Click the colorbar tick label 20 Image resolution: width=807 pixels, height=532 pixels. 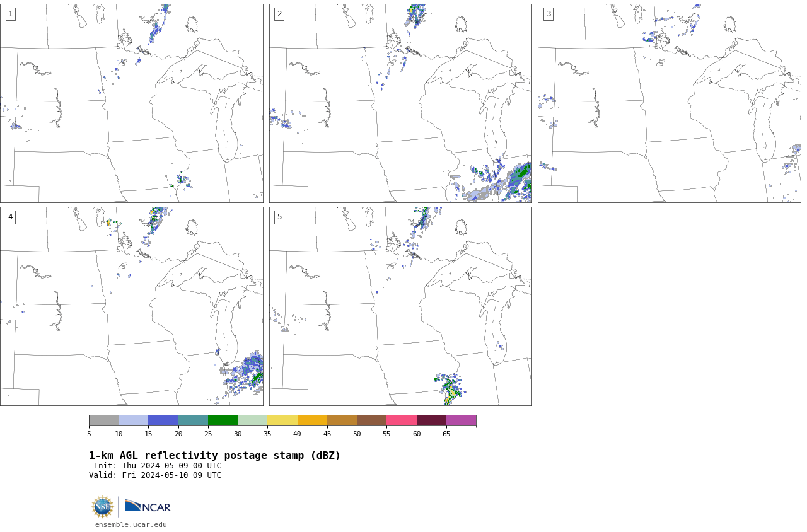[x=178, y=434]
